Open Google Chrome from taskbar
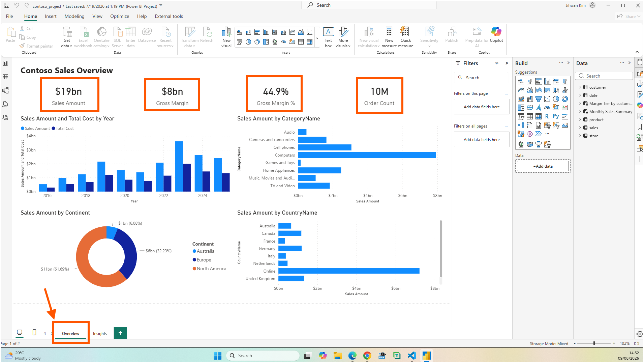Viewport: 644px width, 363px height. click(x=367, y=356)
